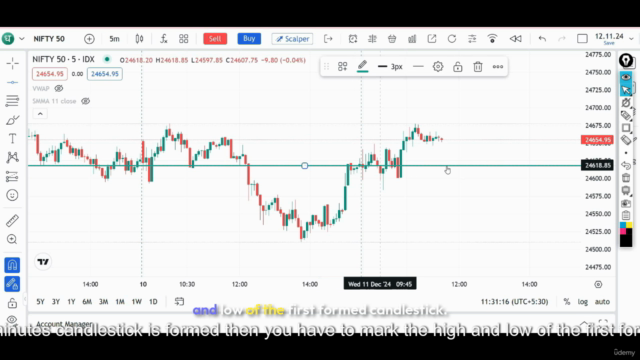Toggle magnet mode on left toolbar
The image size is (640, 360).
click(x=12, y=265)
